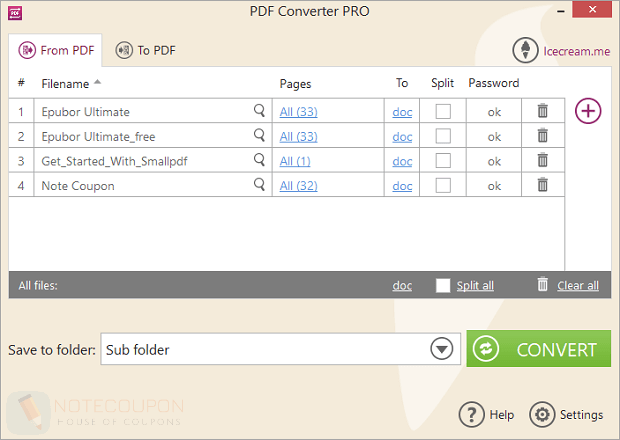Preview Get_Started_With_Smallpdf with its magnifier icon
Screen dimensions: 620x440
tap(259, 160)
